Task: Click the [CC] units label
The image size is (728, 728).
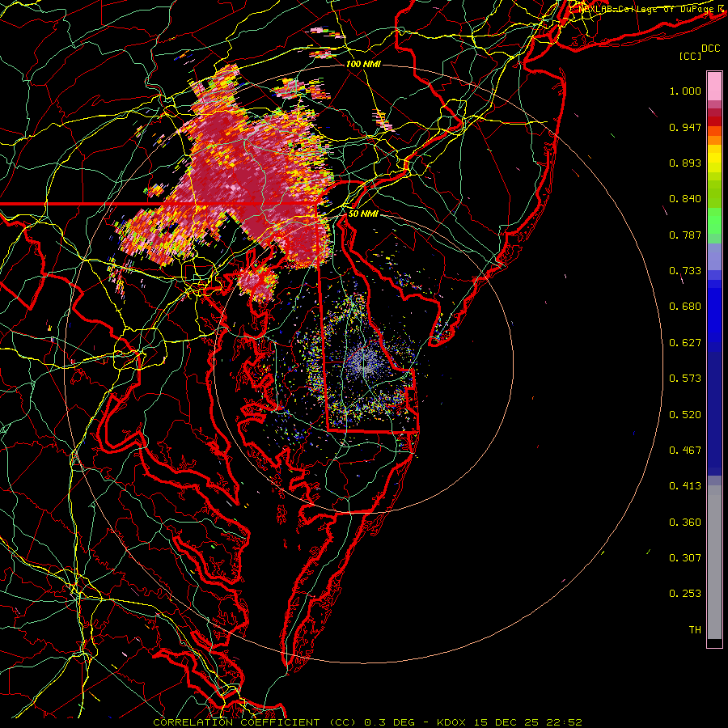Action: (x=691, y=56)
